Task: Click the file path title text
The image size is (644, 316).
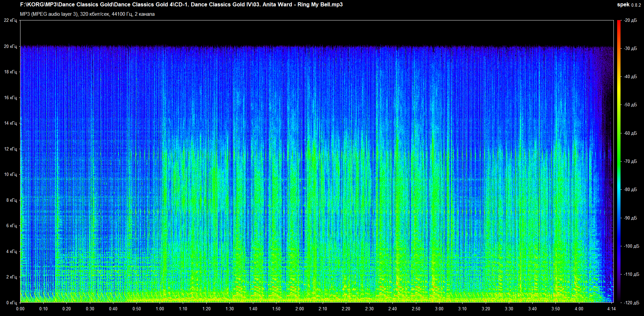Action: [x=181, y=5]
